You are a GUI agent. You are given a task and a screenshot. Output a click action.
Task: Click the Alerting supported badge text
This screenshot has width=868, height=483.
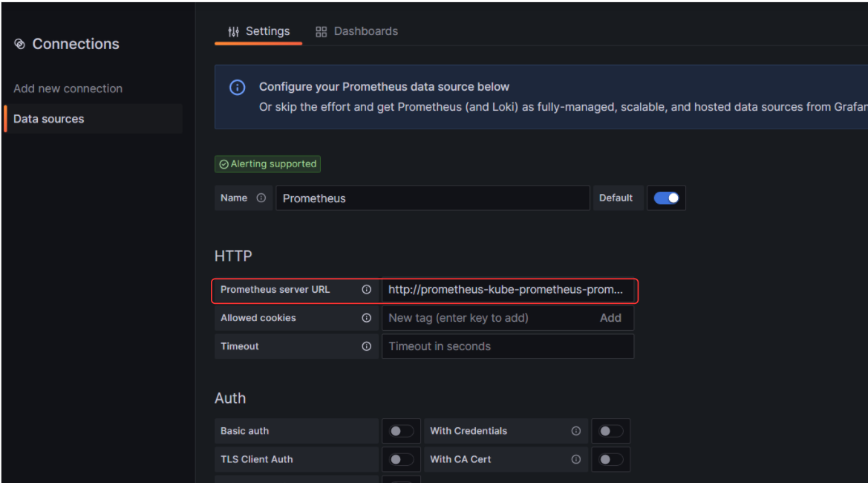click(273, 164)
